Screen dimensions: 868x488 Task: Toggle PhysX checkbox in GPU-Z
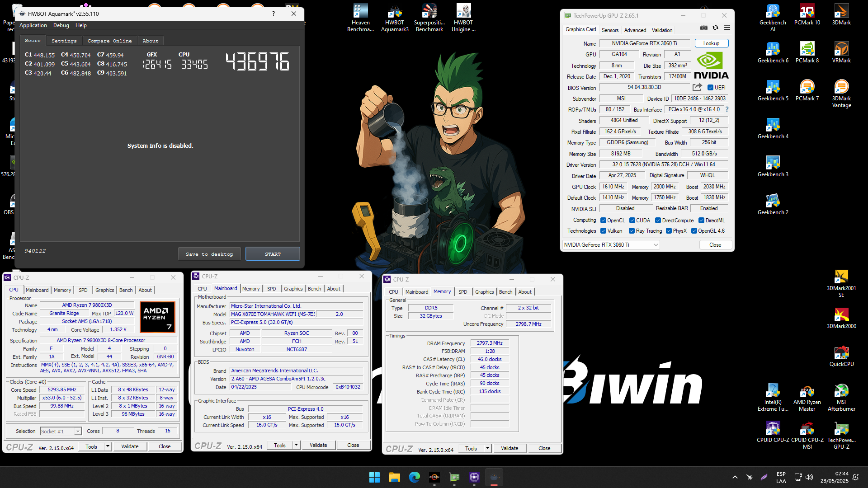pyautogui.click(x=669, y=231)
